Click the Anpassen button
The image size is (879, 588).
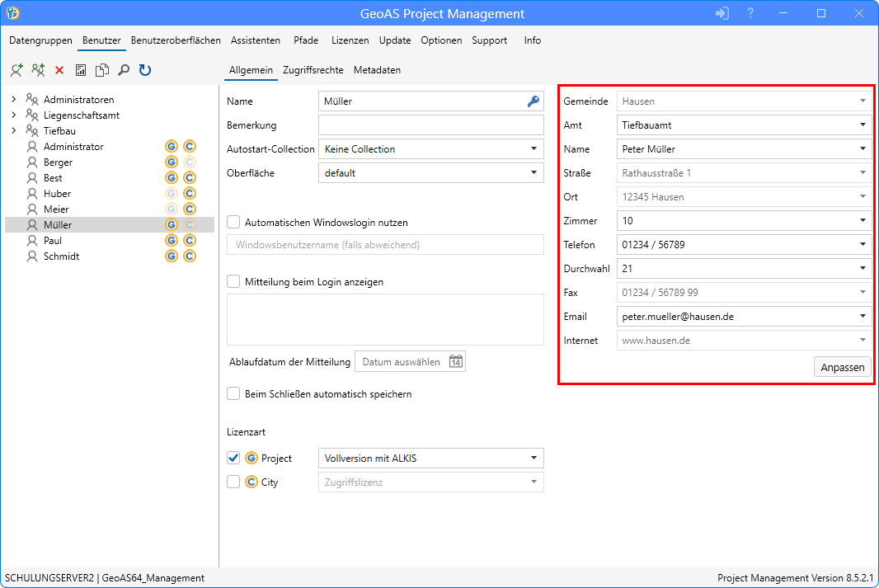pyautogui.click(x=842, y=368)
